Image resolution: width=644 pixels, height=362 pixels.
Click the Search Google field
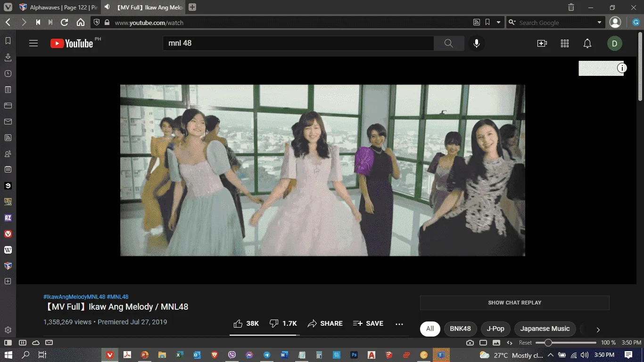[556, 22]
